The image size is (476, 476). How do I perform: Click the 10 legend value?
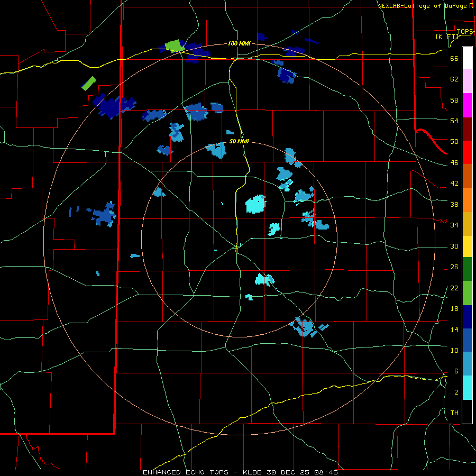pyautogui.click(x=454, y=350)
